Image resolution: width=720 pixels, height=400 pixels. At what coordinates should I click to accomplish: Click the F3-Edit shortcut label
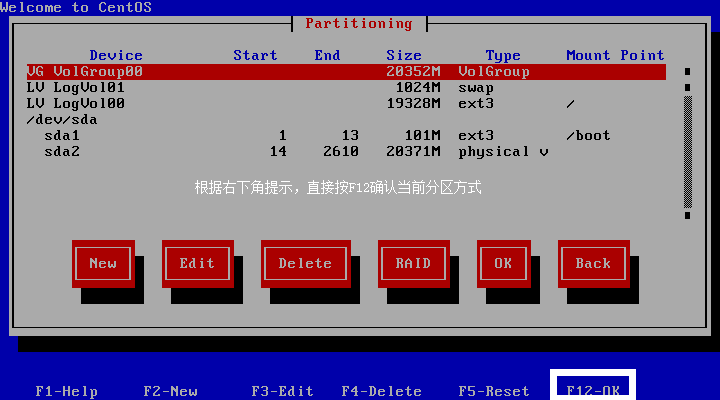[x=282, y=391]
